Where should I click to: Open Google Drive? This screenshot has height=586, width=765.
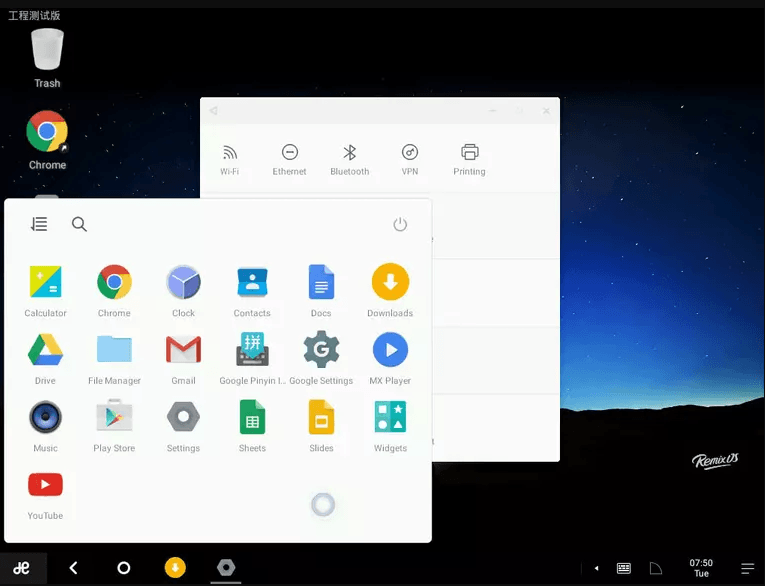[x=45, y=359]
